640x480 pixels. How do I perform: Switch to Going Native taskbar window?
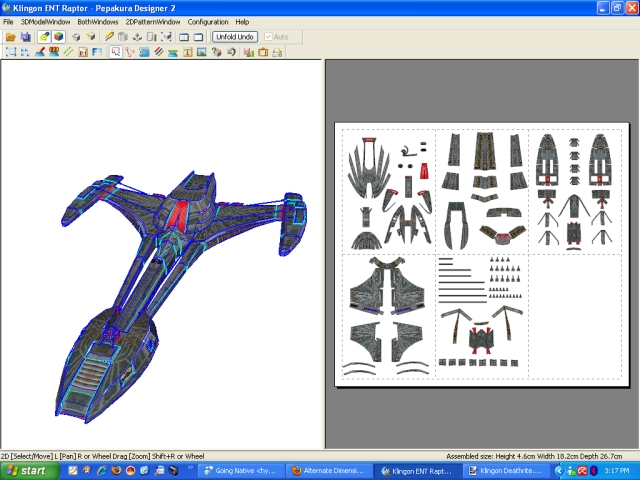coord(240,471)
